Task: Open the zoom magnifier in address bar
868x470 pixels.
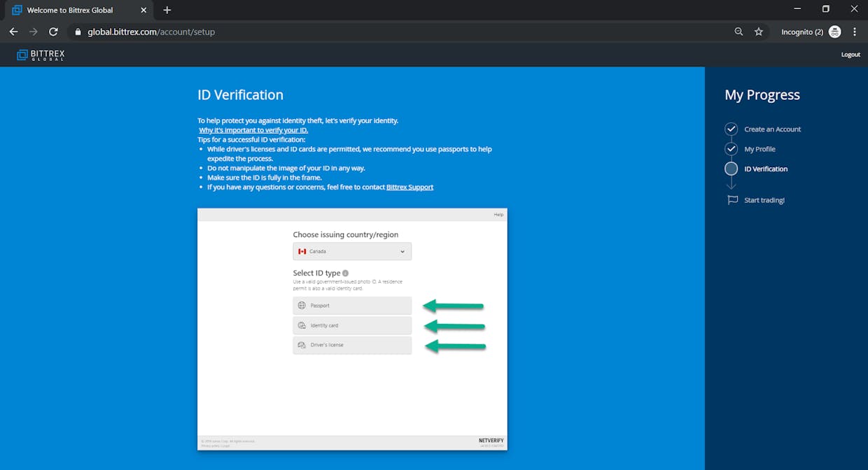Action: [x=738, y=31]
